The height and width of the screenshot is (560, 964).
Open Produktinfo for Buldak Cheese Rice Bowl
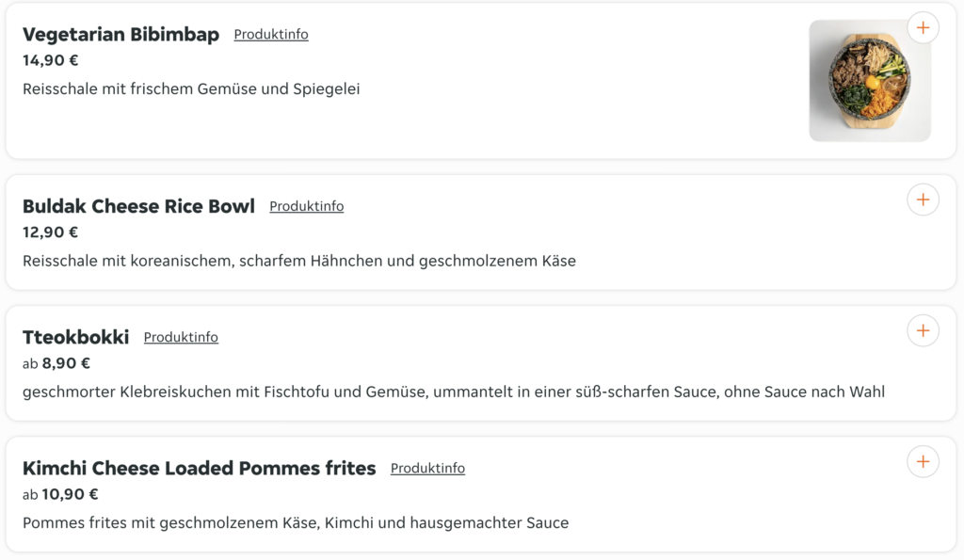(307, 206)
